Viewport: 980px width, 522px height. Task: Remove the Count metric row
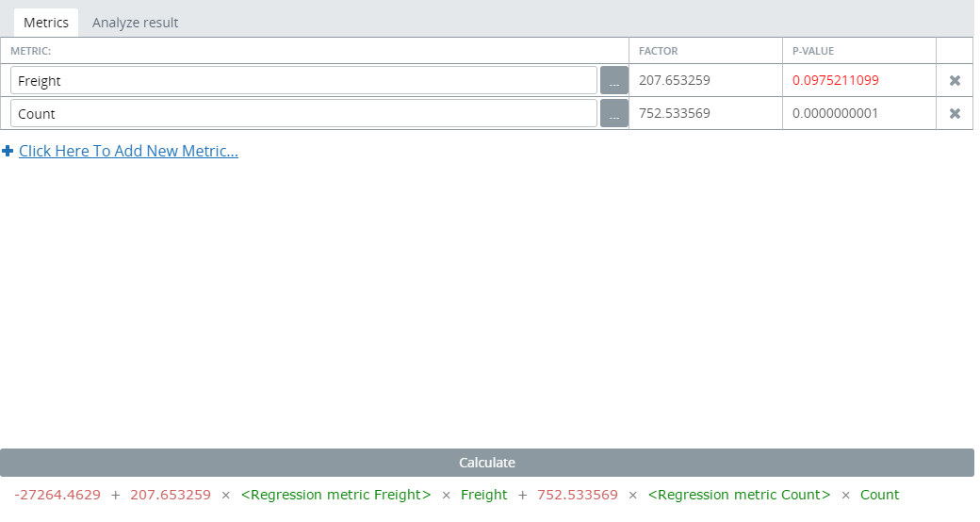[955, 114]
